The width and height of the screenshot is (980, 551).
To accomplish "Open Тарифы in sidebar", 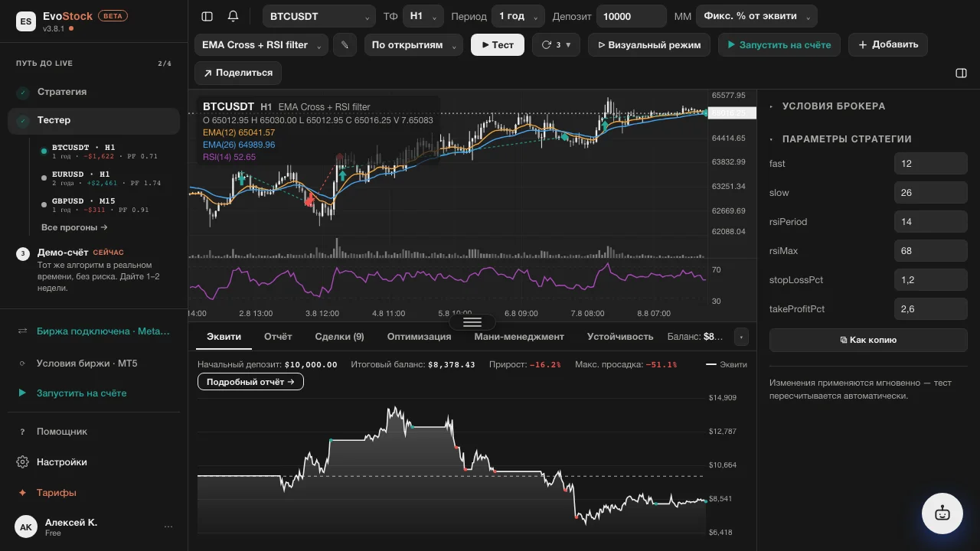I will [x=93, y=493].
